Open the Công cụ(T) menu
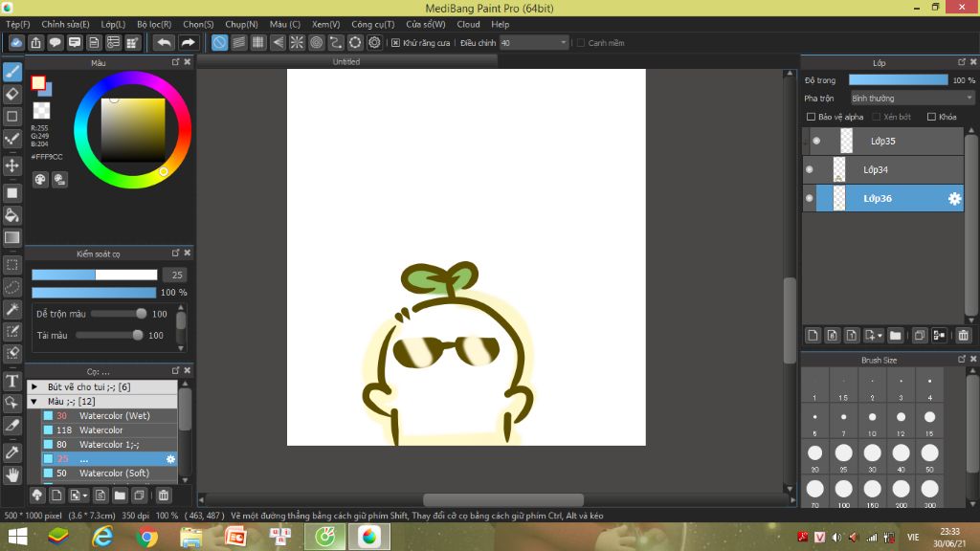This screenshot has width=980, height=551. (373, 24)
